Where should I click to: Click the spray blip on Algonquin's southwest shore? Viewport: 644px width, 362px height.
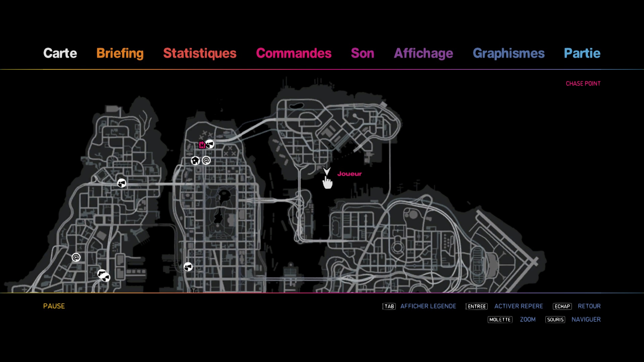coord(188,267)
